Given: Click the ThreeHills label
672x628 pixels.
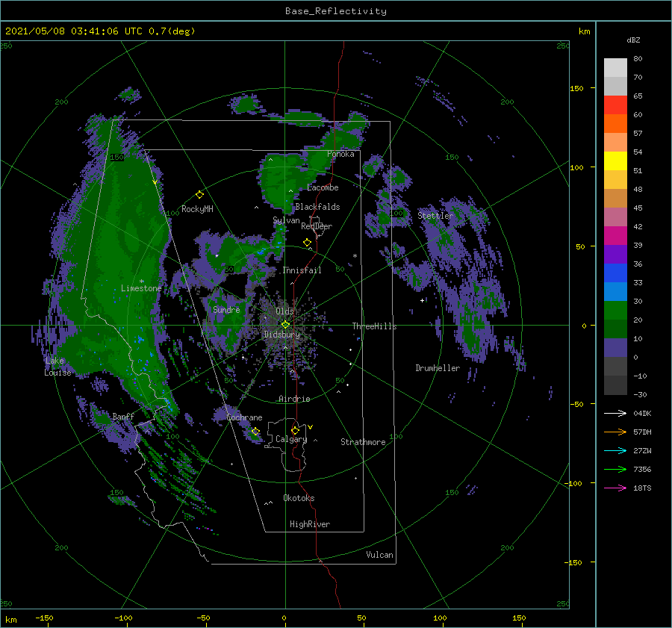Looking at the screenshot, I should pos(375,326).
